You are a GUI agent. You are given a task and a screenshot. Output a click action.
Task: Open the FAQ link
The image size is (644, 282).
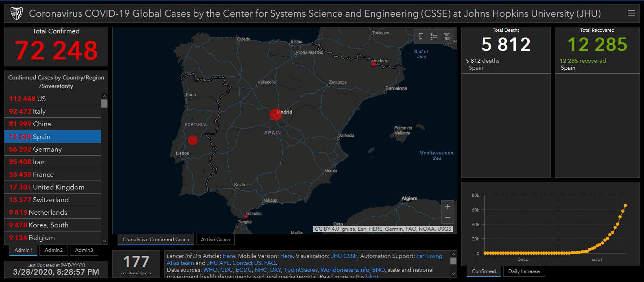coord(270,263)
